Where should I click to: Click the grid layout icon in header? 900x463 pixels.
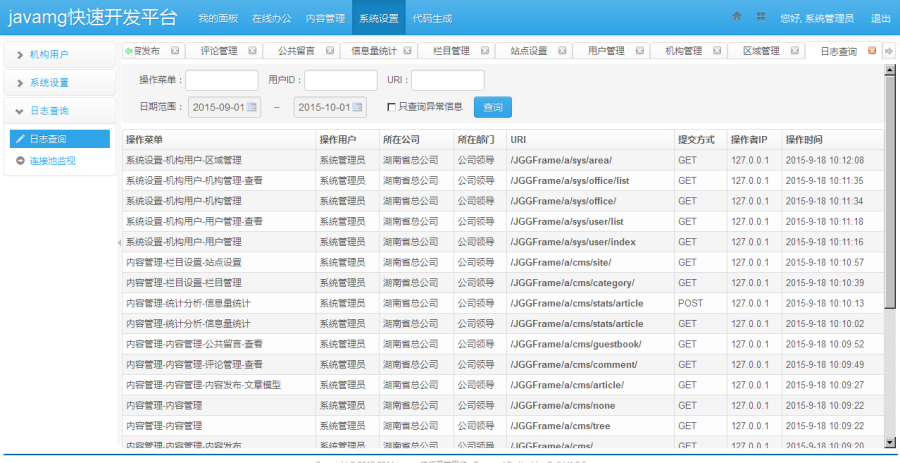[x=761, y=17]
